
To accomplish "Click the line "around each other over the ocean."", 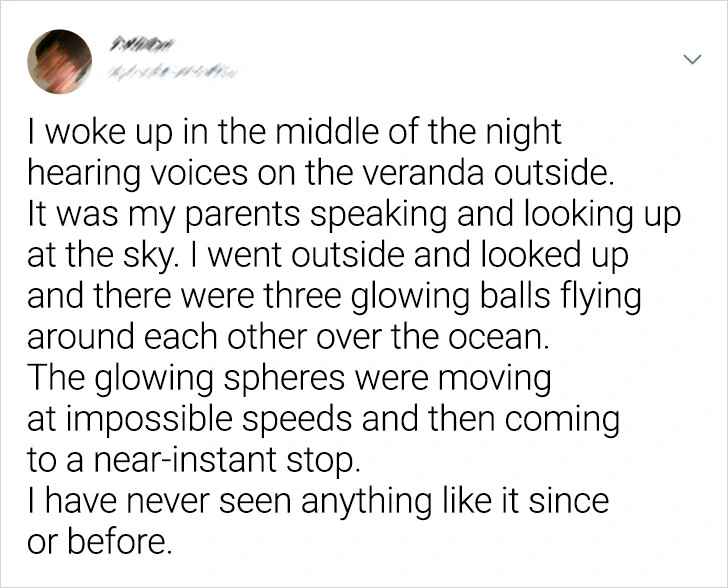I will (x=289, y=337).
